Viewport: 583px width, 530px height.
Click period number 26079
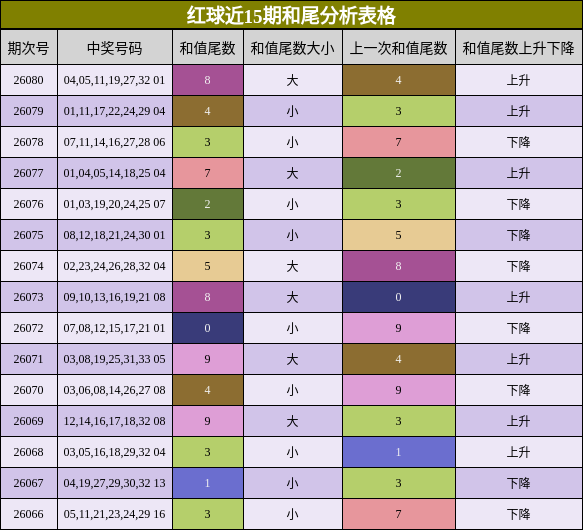pos(29,111)
